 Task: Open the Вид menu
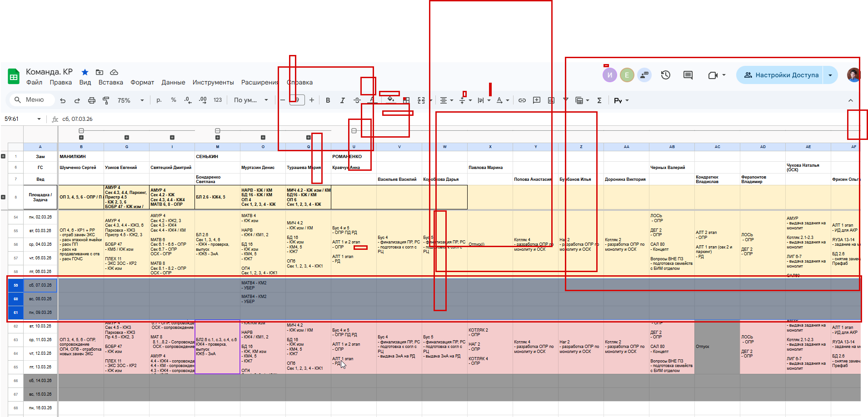[85, 82]
